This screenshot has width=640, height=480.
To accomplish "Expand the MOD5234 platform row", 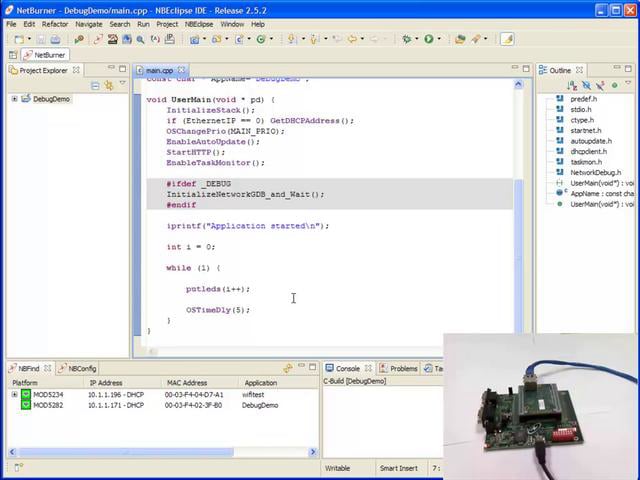I will click(x=14, y=394).
